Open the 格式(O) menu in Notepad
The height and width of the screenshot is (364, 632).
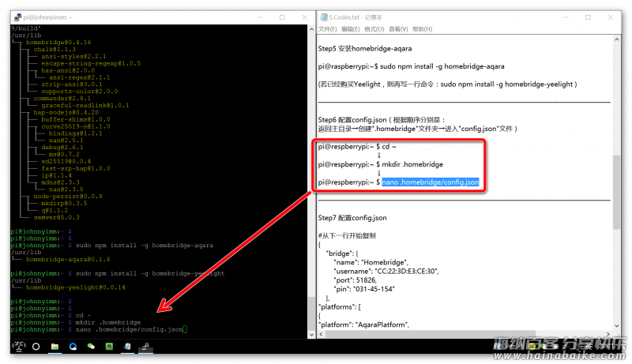(x=374, y=29)
